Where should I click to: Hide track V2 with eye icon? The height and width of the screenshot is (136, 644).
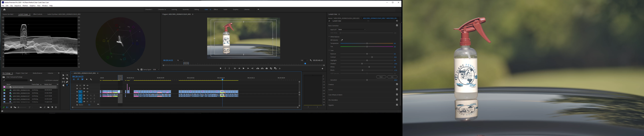(87, 88)
